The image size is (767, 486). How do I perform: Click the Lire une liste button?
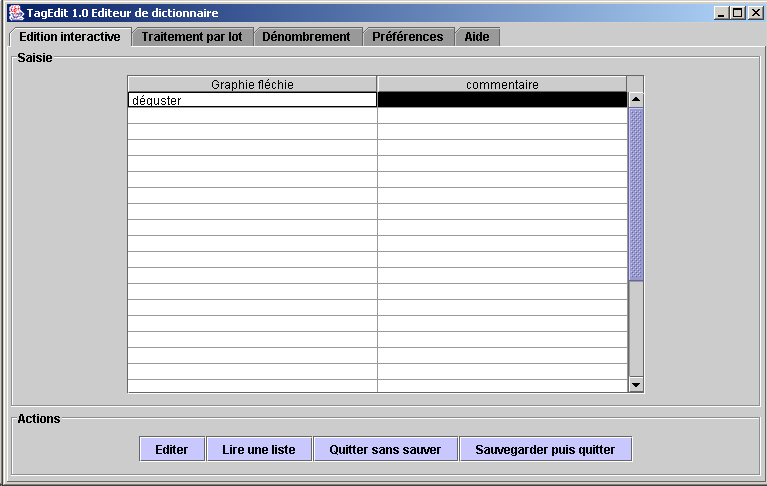click(x=258, y=449)
